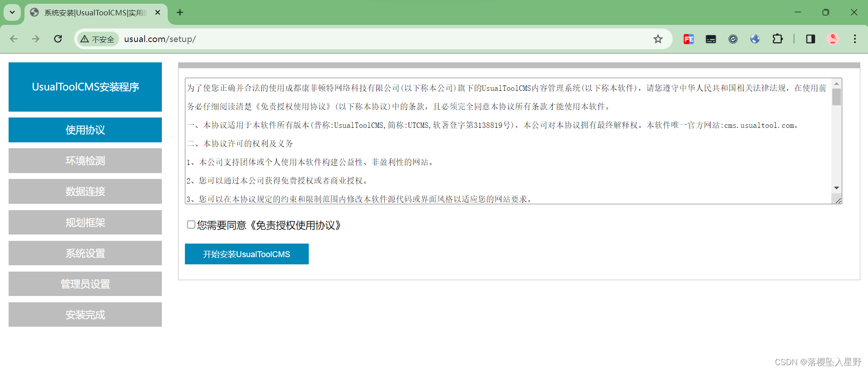This screenshot has width=868, height=371.
Task: Open the tab search dropdown chevron
Action: coord(12,12)
